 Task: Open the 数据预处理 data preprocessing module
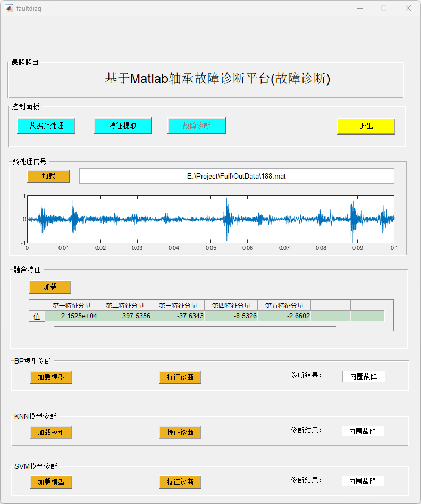pyautogui.click(x=46, y=125)
